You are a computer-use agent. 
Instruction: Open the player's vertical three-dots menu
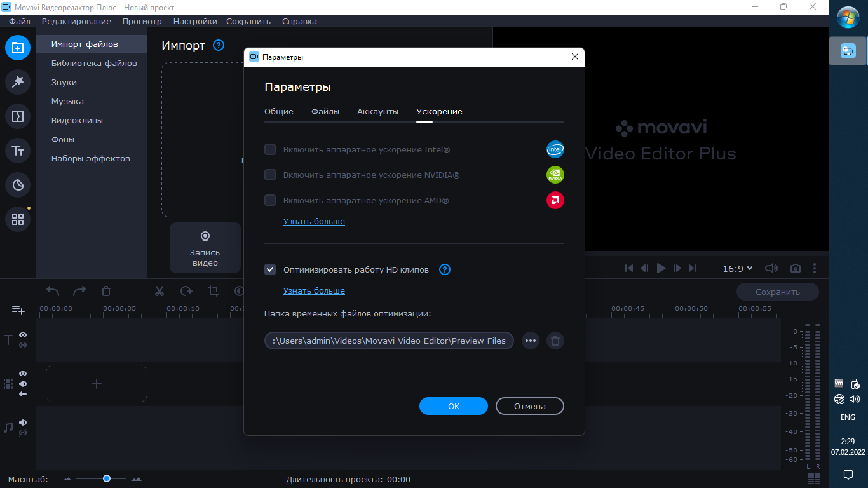coord(815,269)
